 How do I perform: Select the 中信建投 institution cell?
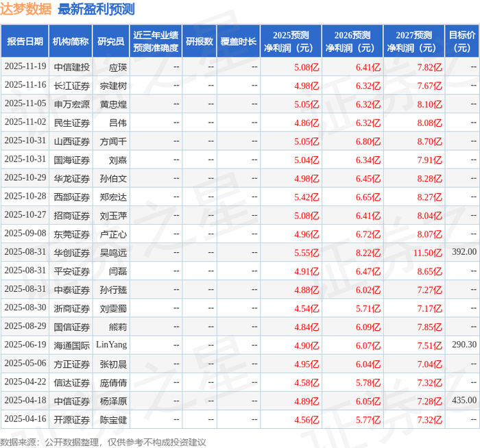pos(71,67)
